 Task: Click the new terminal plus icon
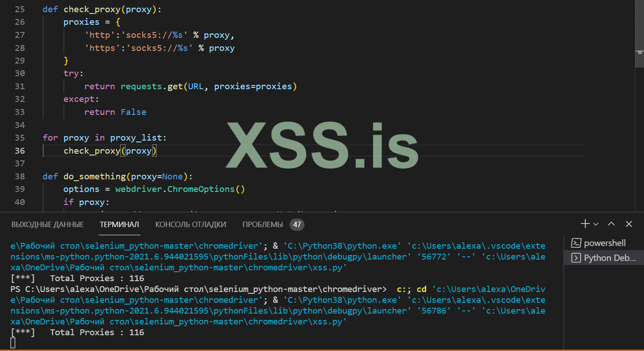(585, 224)
